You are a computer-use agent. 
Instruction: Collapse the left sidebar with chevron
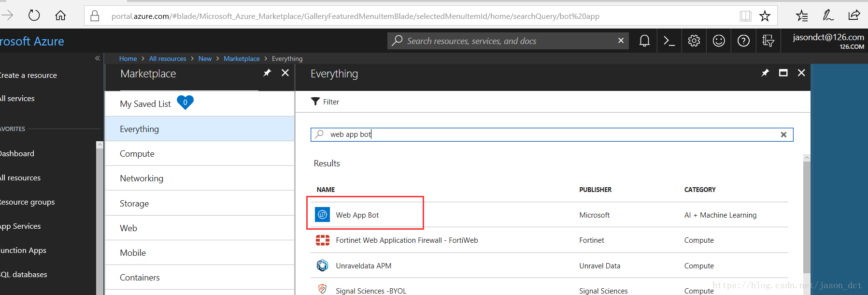(x=98, y=58)
